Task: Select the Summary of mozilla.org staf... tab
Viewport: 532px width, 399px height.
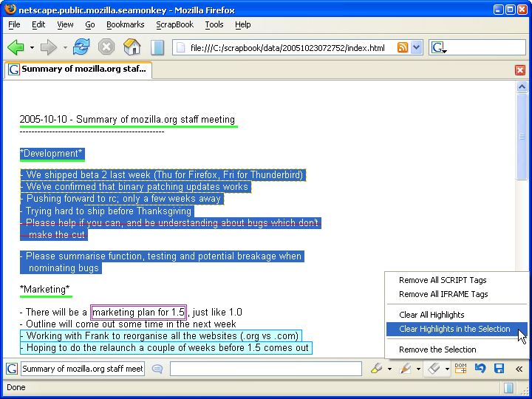Action: pyautogui.click(x=78, y=69)
